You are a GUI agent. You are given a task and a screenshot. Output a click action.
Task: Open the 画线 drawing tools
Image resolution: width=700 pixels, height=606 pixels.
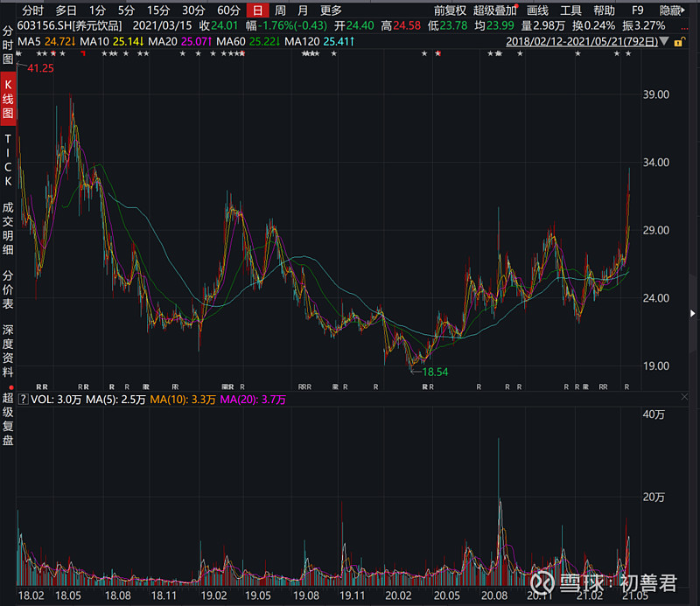[537, 10]
